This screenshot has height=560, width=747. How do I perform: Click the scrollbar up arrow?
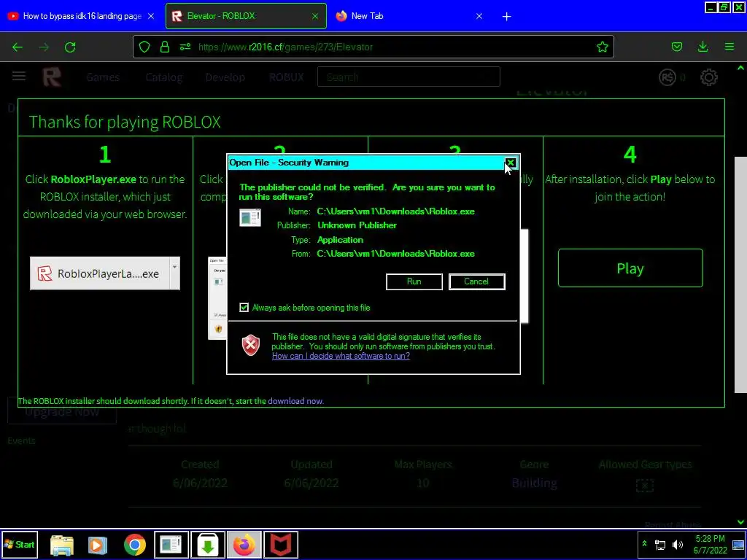(740, 68)
